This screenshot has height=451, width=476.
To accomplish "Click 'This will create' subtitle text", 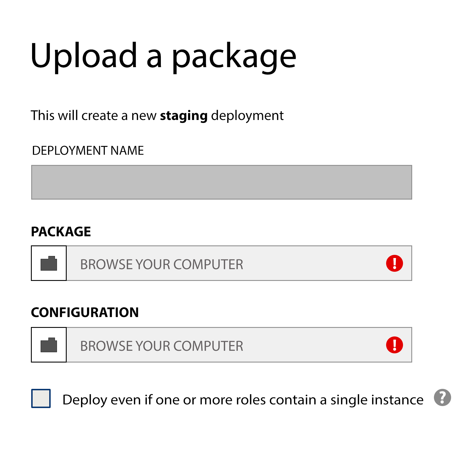I will pyautogui.click(x=74, y=115).
